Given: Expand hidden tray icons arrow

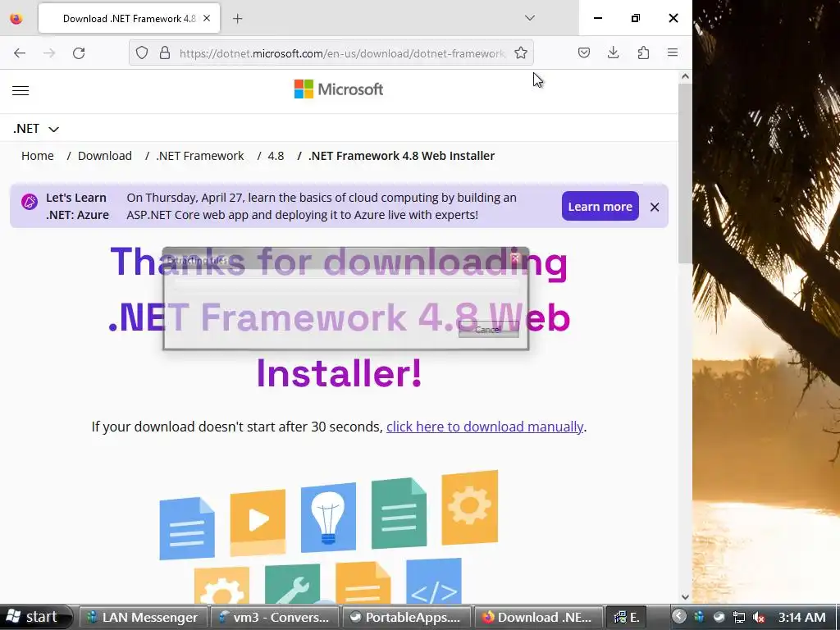Looking at the screenshot, I should (x=678, y=617).
